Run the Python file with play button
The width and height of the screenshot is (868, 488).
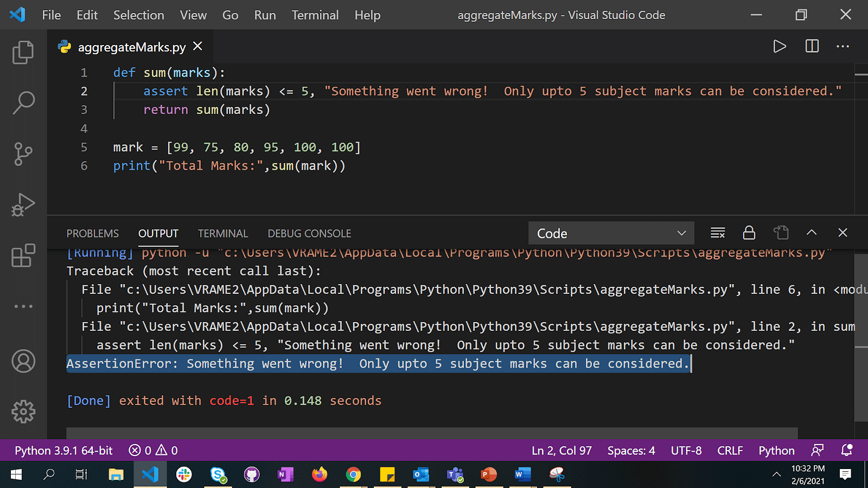(780, 47)
